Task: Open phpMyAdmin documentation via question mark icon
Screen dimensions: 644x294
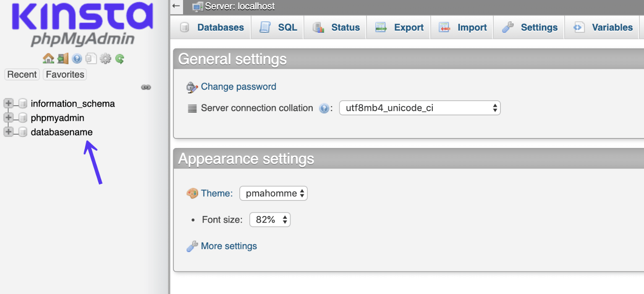Action: click(x=77, y=58)
